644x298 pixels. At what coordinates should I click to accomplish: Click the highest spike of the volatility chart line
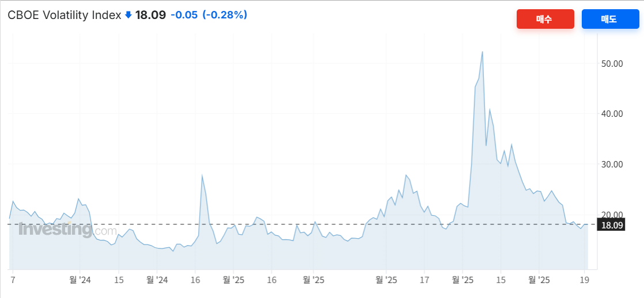coord(482,52)
